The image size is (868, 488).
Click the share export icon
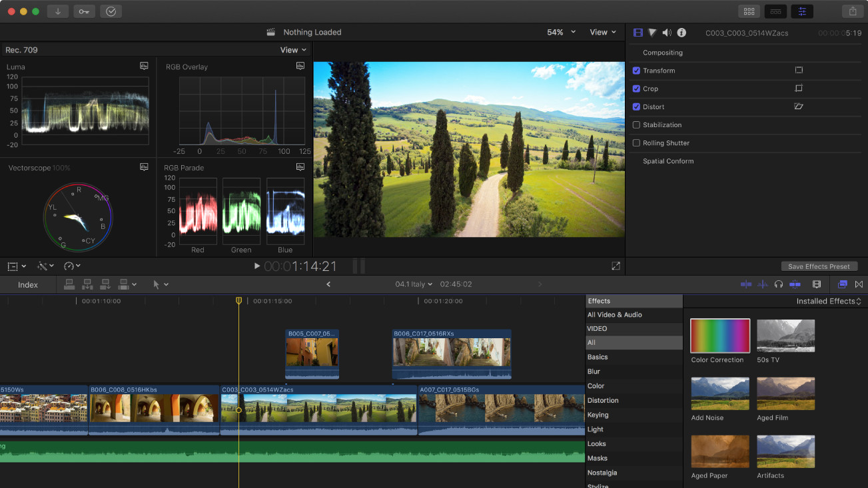coord(853,11)
